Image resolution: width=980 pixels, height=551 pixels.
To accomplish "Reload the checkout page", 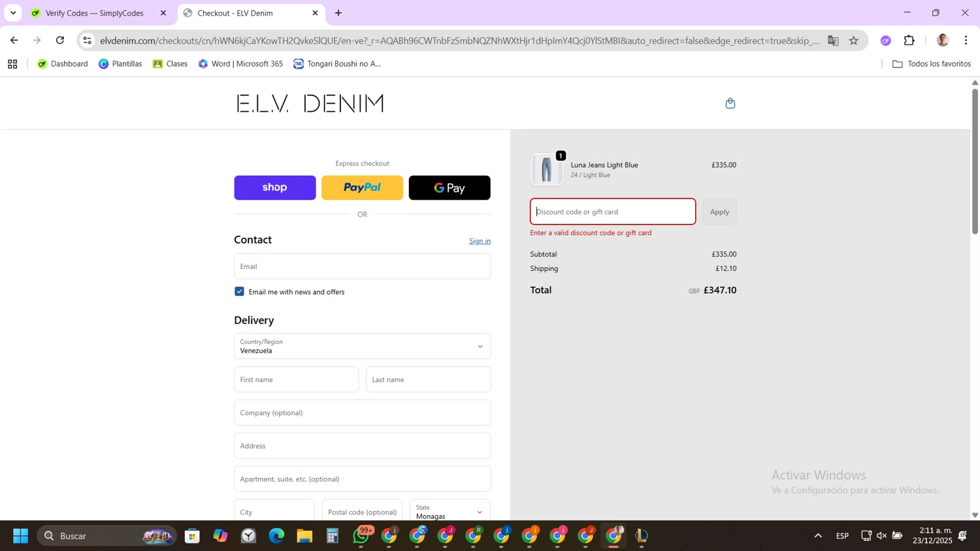I will pos(60,40).
